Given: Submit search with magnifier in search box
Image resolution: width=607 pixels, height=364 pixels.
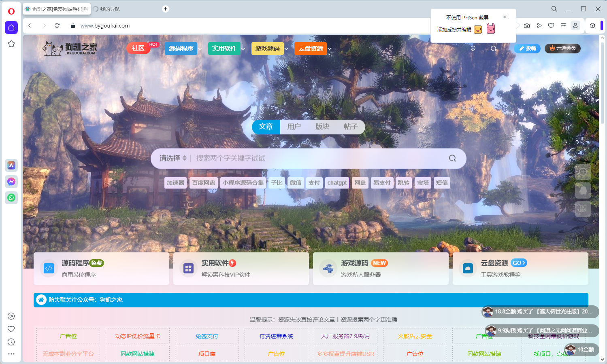Looking at the screenshot, I should tap(452, 158).
